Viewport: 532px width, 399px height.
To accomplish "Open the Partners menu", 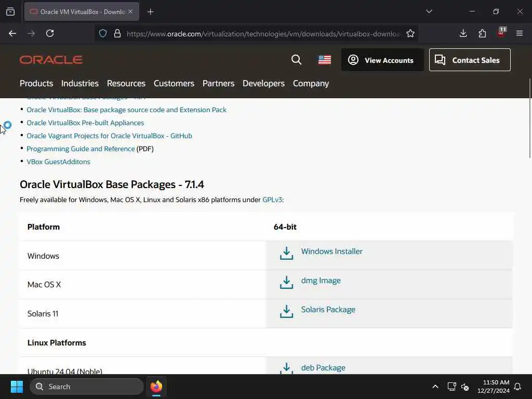I will pos(219,84).
